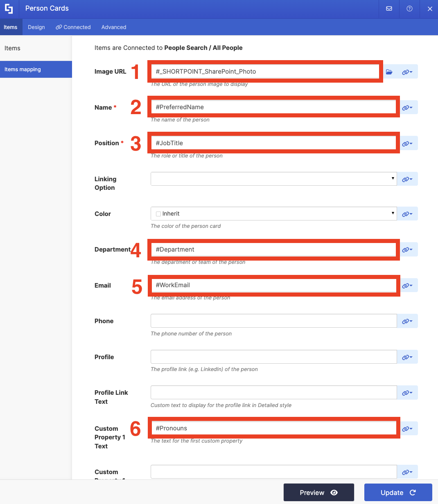This screenshot has height=504, width=438.
Task: Open the Color Inherit dropdown
Action: point(273,214)
